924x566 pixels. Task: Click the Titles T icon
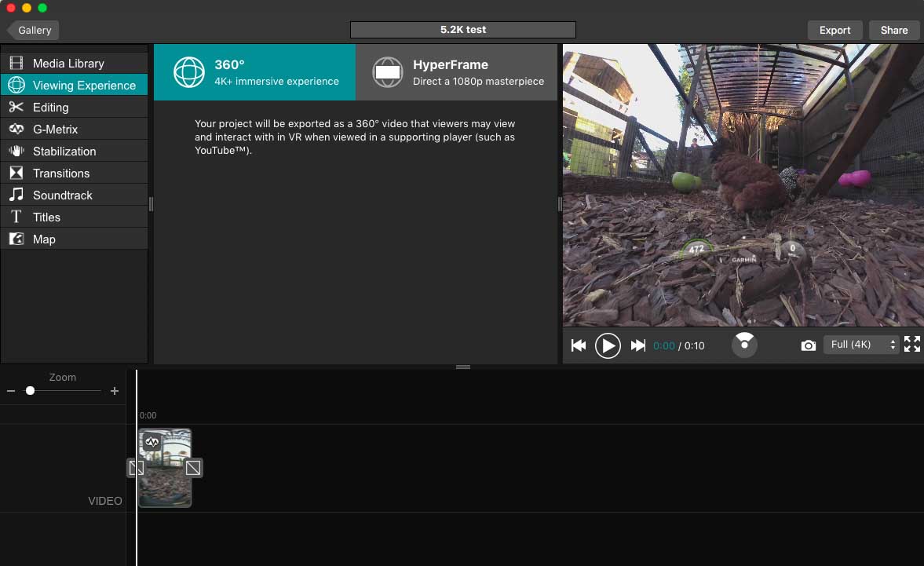click(16, 217)
